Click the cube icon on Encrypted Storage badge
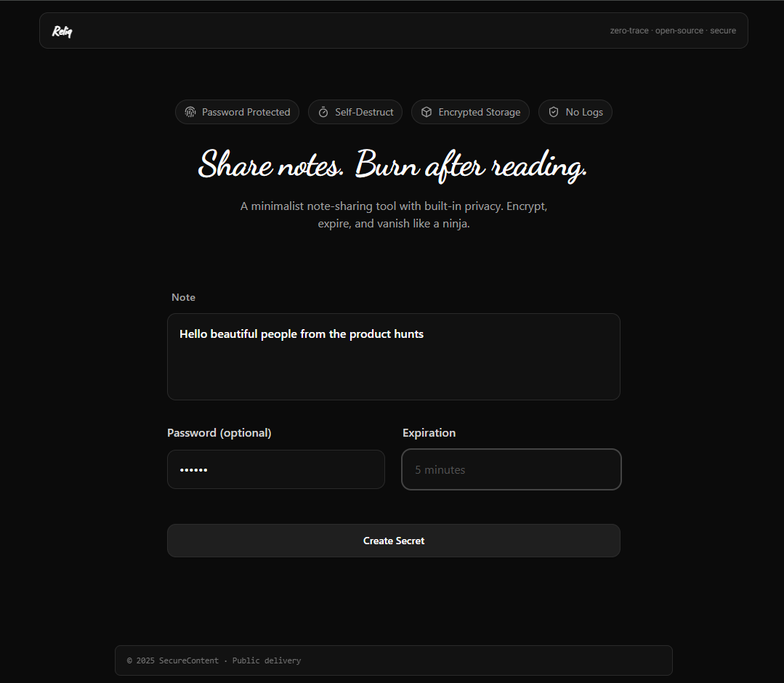 (x=427, y=112)
